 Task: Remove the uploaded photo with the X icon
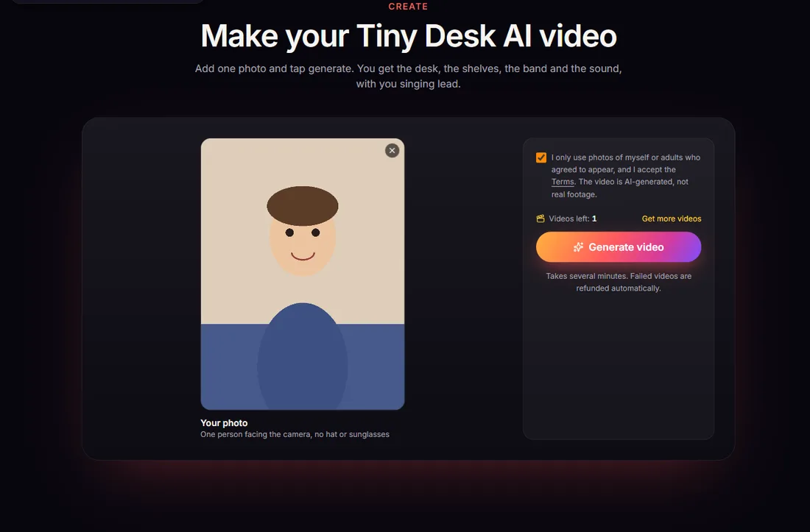pyautogui.click(x=392, y=151)
